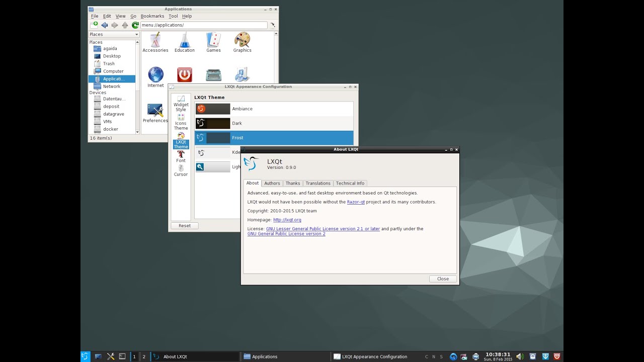The image size is (644, 362).
Task: Launch the wrench settings icon on panel
Action: pos(111,356)
